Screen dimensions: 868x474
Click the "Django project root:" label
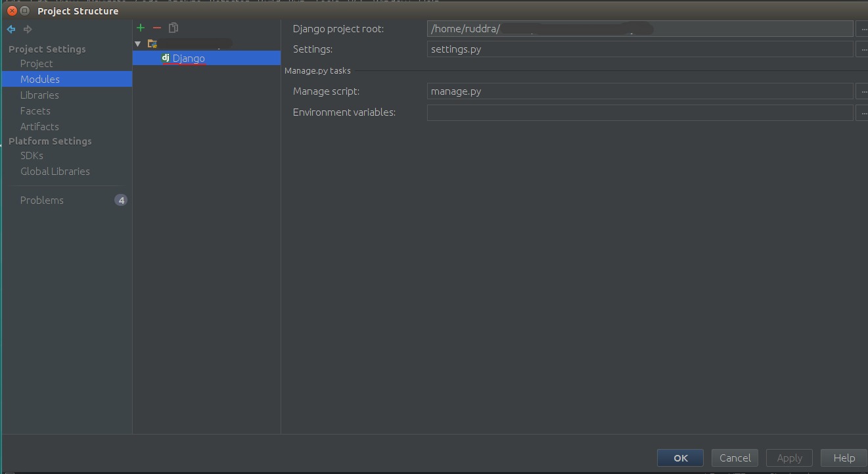(x=338, y=29)
